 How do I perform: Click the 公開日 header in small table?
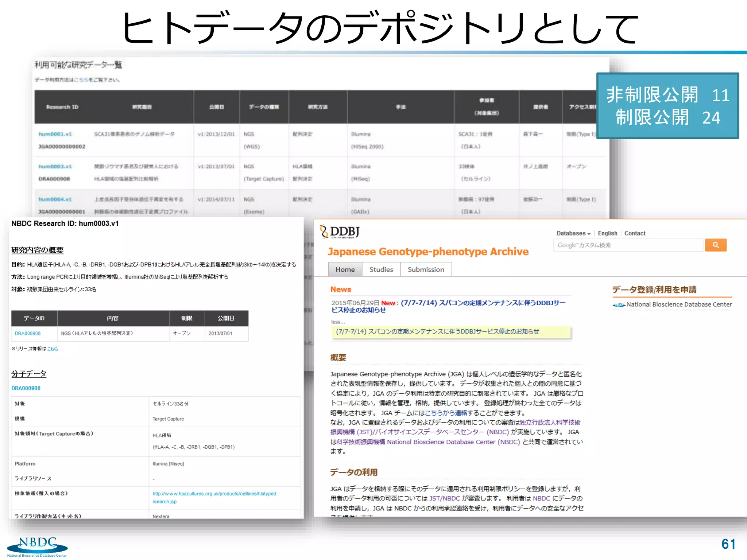pyautogui.click(x=226, y=318)
